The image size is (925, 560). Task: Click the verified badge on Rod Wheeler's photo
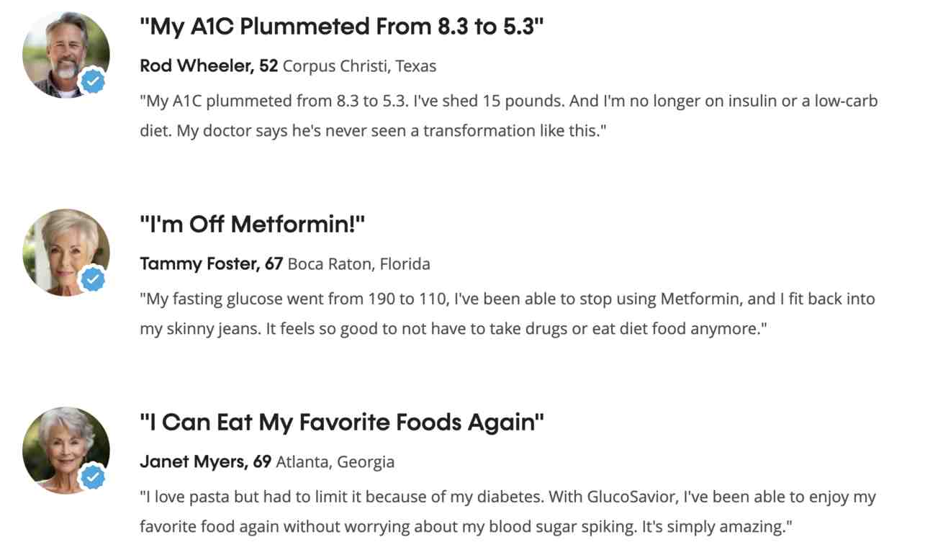[93, 81]
